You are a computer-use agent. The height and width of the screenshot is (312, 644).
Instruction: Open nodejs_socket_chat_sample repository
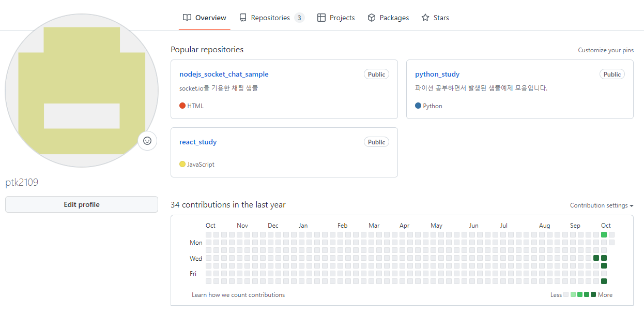tap(224, 74)
